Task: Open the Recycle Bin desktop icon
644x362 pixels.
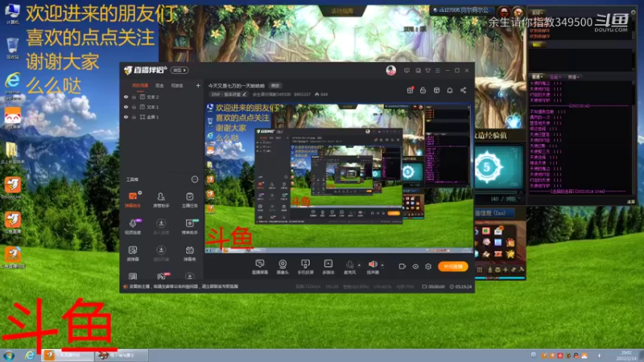Action: click(x=12, y=48)
